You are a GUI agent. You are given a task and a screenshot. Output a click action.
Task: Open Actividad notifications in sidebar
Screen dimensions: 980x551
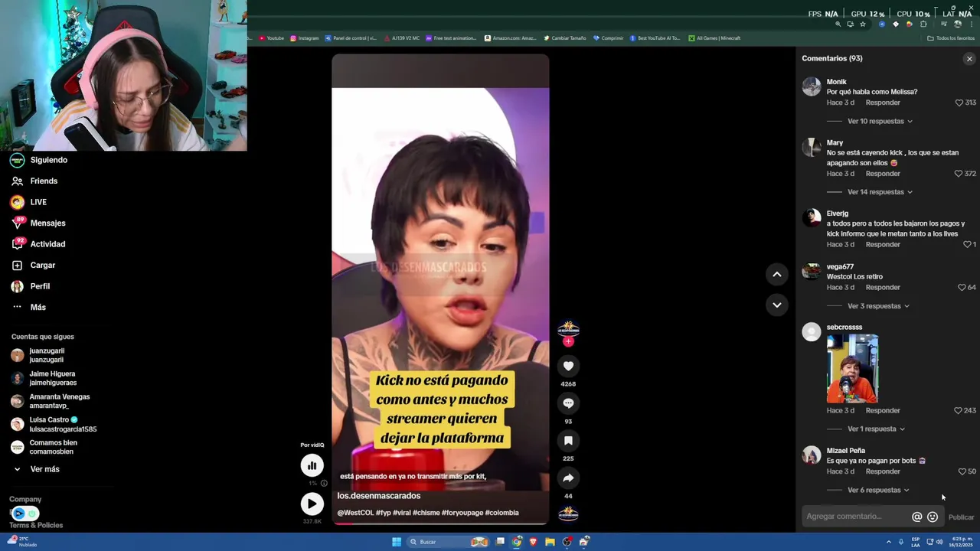47,244
